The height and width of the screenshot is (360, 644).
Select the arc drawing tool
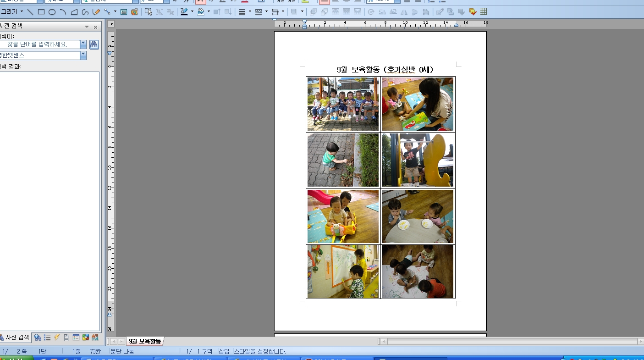pyautogui.click(x=63, y=12)
